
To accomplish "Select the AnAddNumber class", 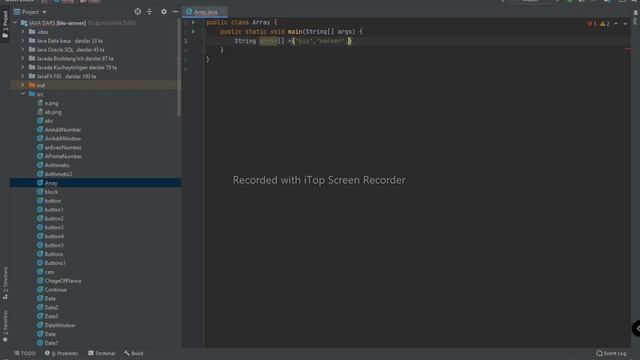I will 59,130.
